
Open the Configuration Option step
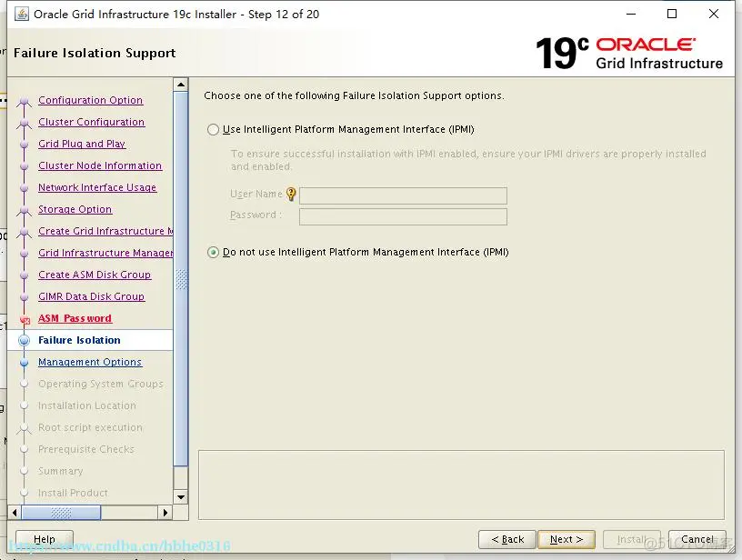tap(90, 100)
